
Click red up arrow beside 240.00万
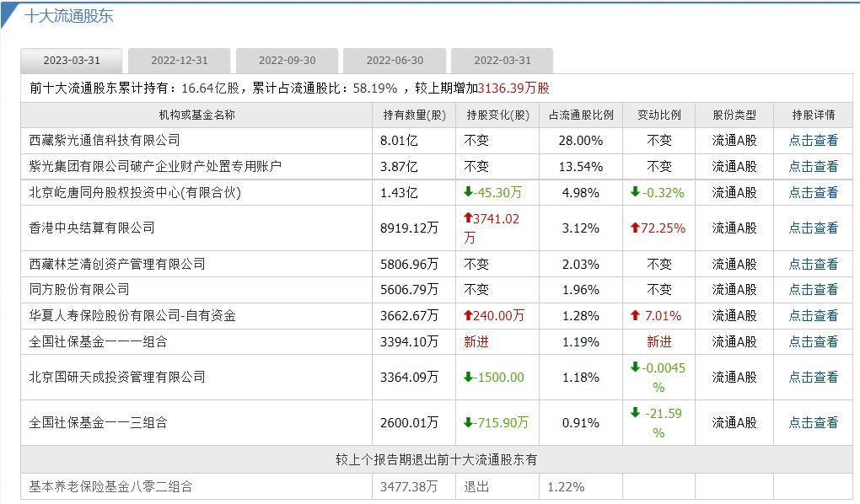coord(468,315)
